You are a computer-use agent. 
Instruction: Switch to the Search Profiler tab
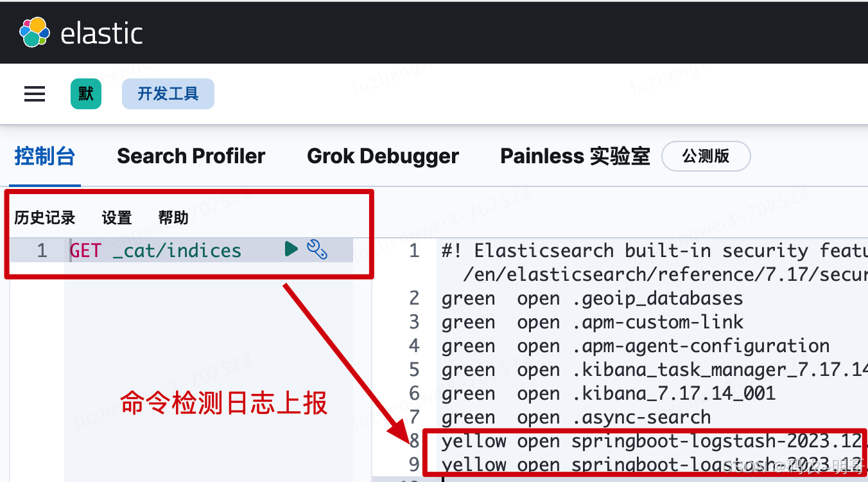[x=191, y=156]
